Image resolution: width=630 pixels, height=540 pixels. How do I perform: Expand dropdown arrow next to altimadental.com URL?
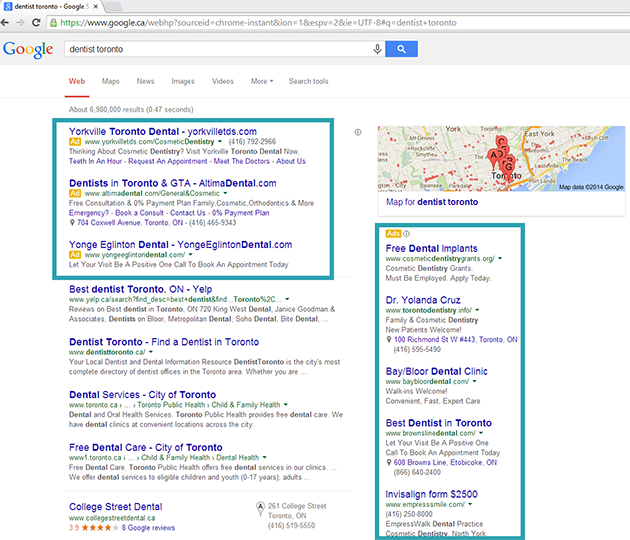pos(225,193)
